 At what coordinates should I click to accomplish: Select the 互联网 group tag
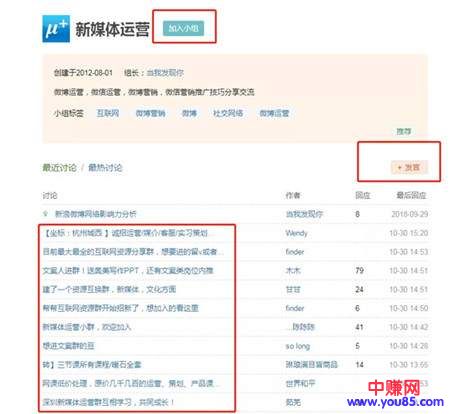108,113
